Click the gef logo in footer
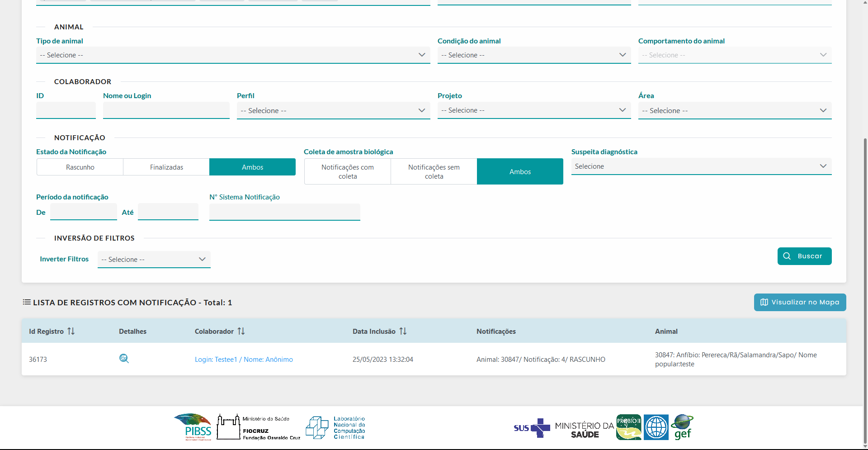This screenshot has width=868, height=450. tap(682, 427)
